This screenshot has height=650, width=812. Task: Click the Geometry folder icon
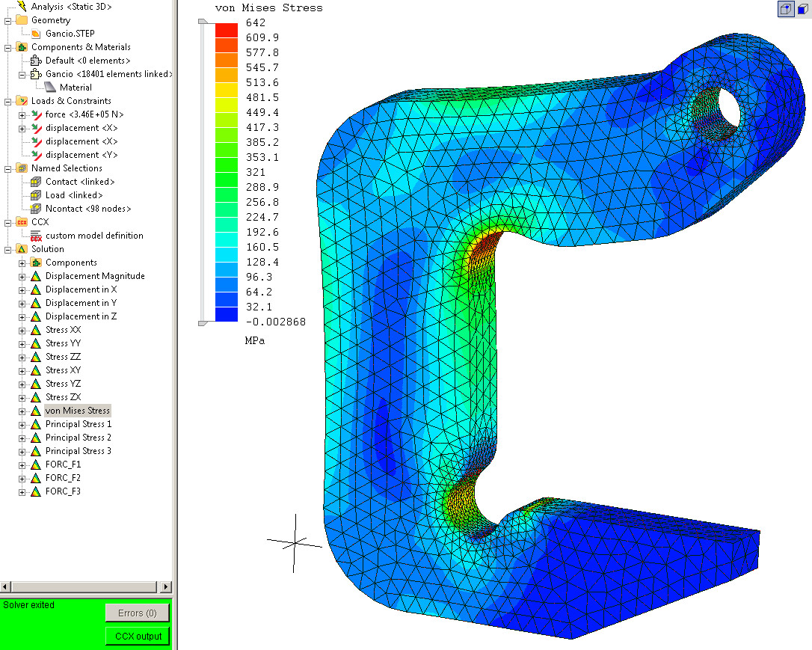coord(22,20)
